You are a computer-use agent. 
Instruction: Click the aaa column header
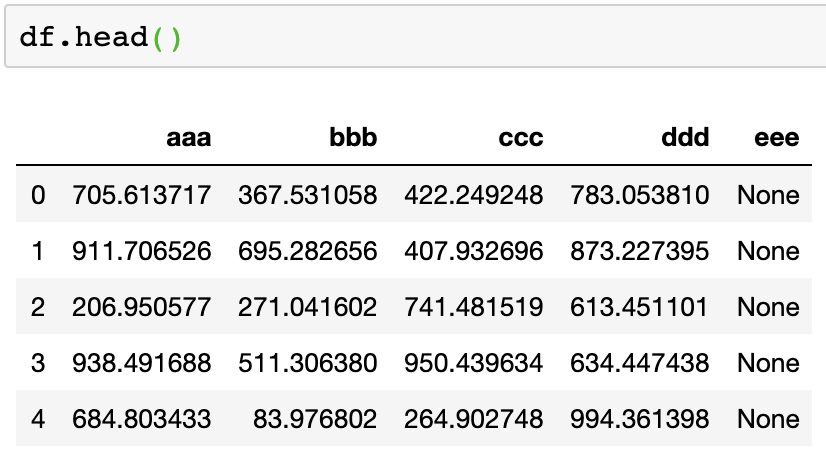pos(188,138)
